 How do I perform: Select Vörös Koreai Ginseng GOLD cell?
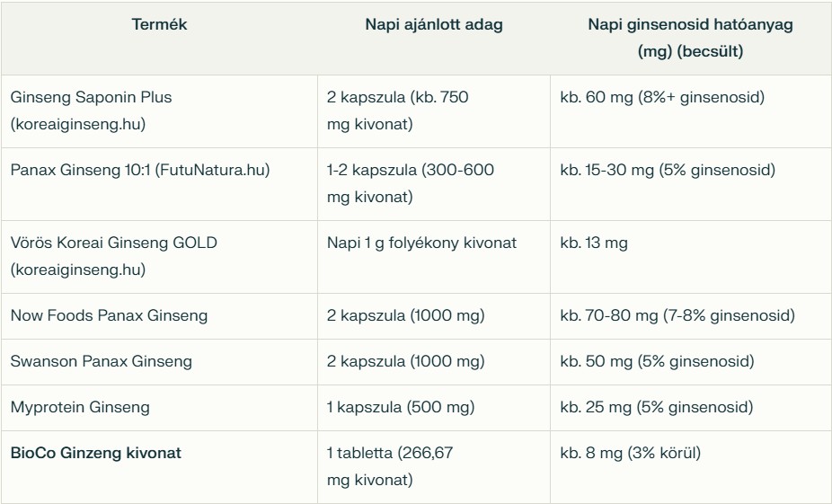[x=113, y=256]
